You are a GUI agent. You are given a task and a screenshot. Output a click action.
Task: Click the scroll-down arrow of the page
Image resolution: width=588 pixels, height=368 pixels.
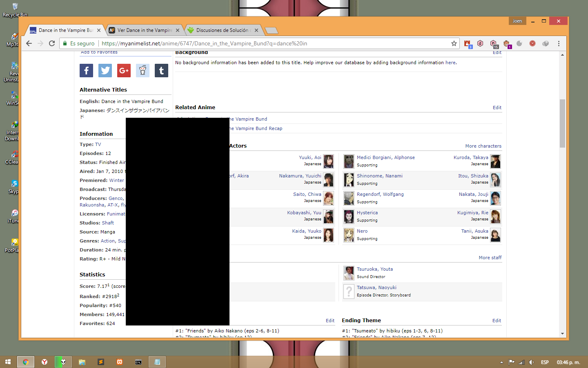tap(562, 334)
